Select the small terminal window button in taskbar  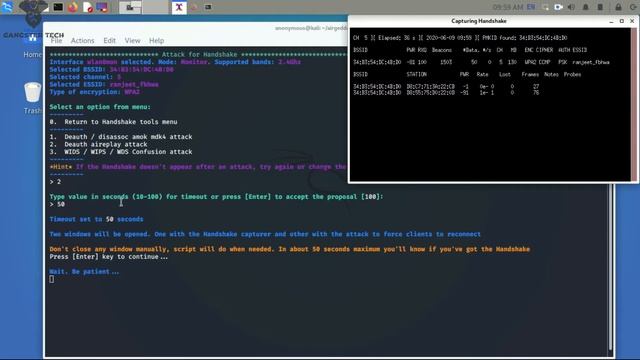click(x=208, y=7)
